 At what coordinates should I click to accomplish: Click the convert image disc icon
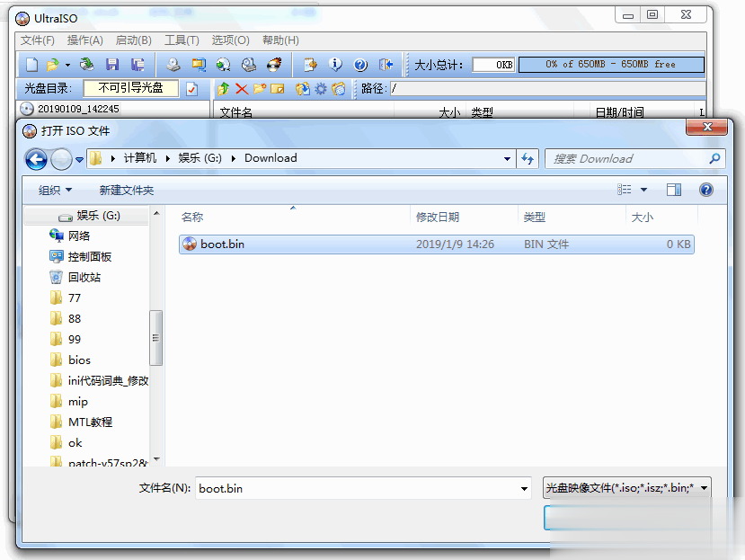pos(223,64)
